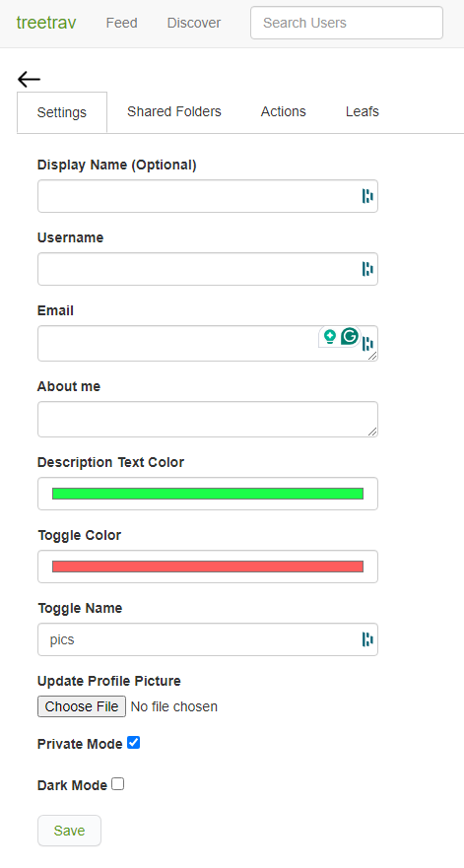464x868 pixels.
Task: Click the Grammarly icon in Email field
Action: (350, 336)
